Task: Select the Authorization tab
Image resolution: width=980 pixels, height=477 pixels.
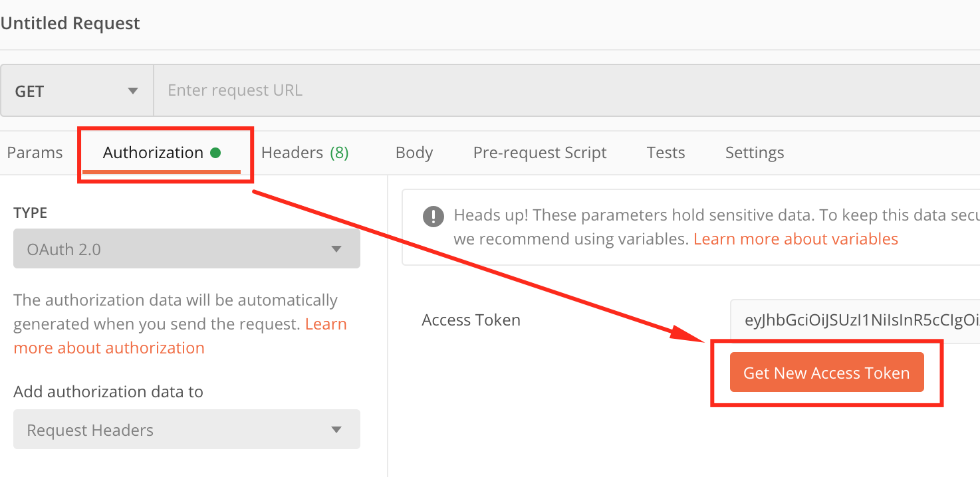Action: click(153, 153)
